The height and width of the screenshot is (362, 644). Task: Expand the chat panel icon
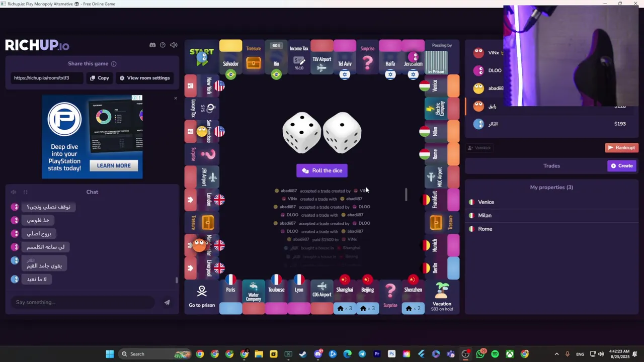point(25,192)
